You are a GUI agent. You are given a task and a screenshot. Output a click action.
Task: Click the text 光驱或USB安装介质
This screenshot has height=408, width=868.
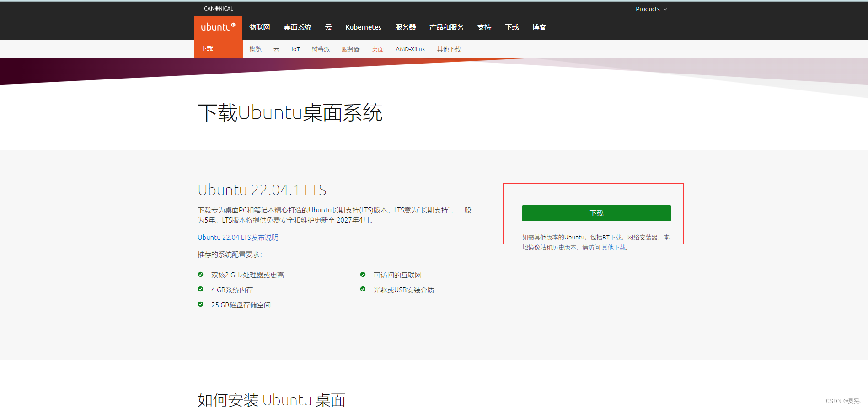tap(404, 290)
